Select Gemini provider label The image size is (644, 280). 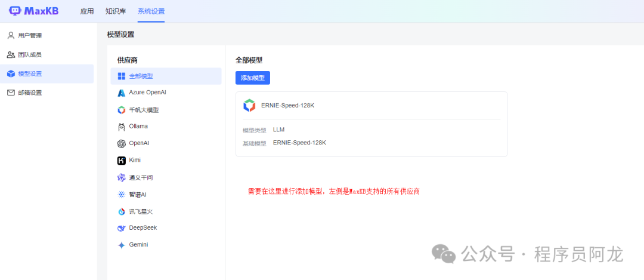click(x=138, y=245)
